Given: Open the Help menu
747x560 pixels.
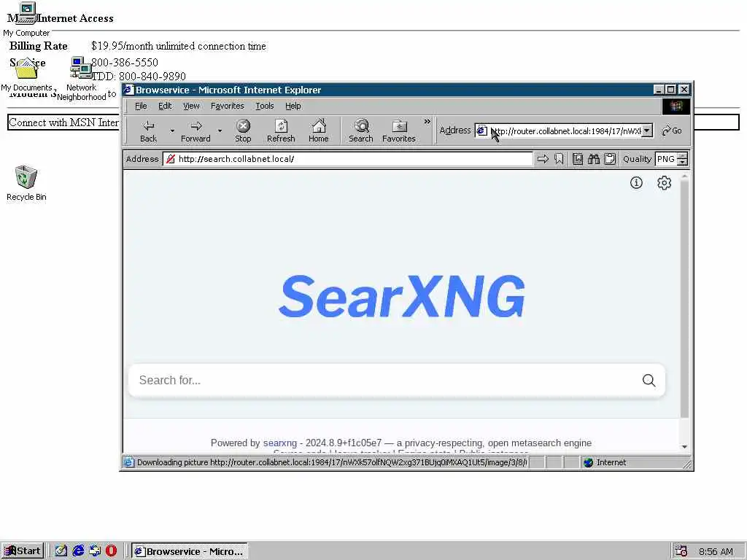Looking at the screenshot, I should tap(293, 106).
